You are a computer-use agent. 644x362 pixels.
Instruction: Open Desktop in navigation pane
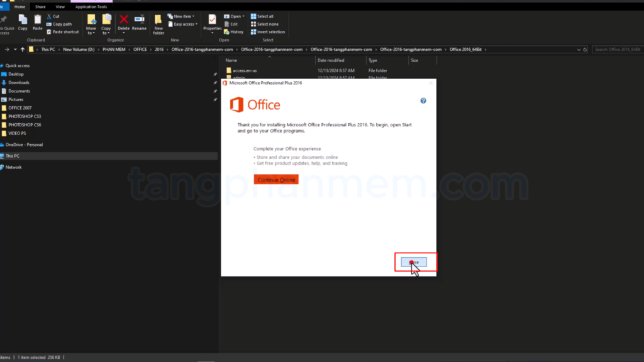(16, 74)
